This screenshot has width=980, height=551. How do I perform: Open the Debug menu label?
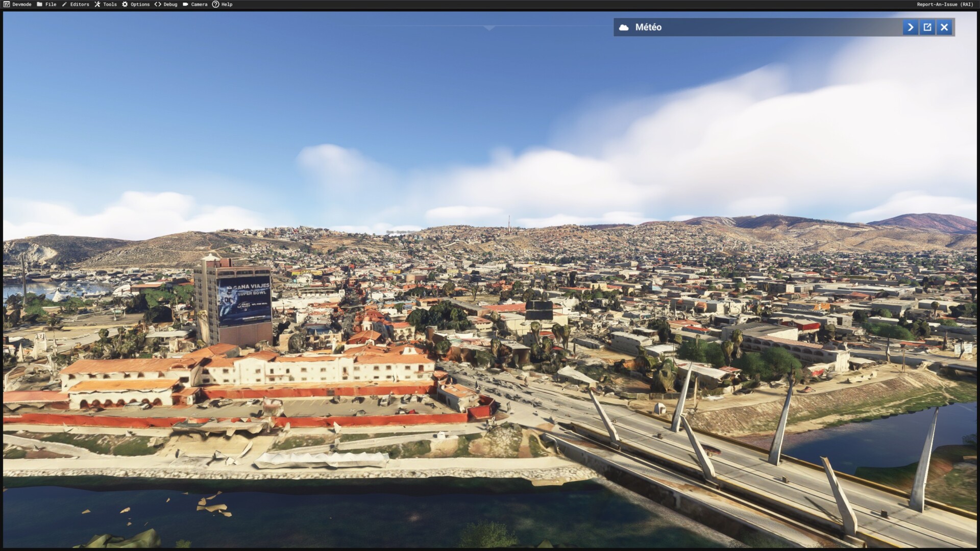(x=170, y=4)
